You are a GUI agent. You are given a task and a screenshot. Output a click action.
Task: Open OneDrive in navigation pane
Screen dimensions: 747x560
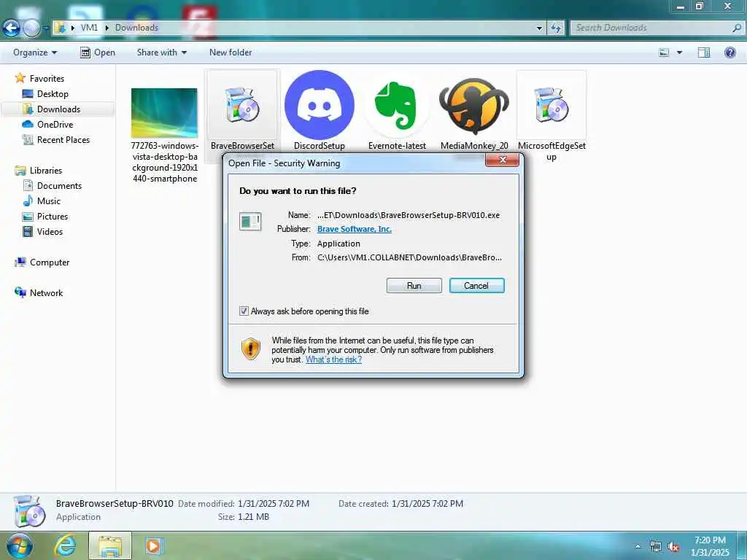tap(55, 124)
